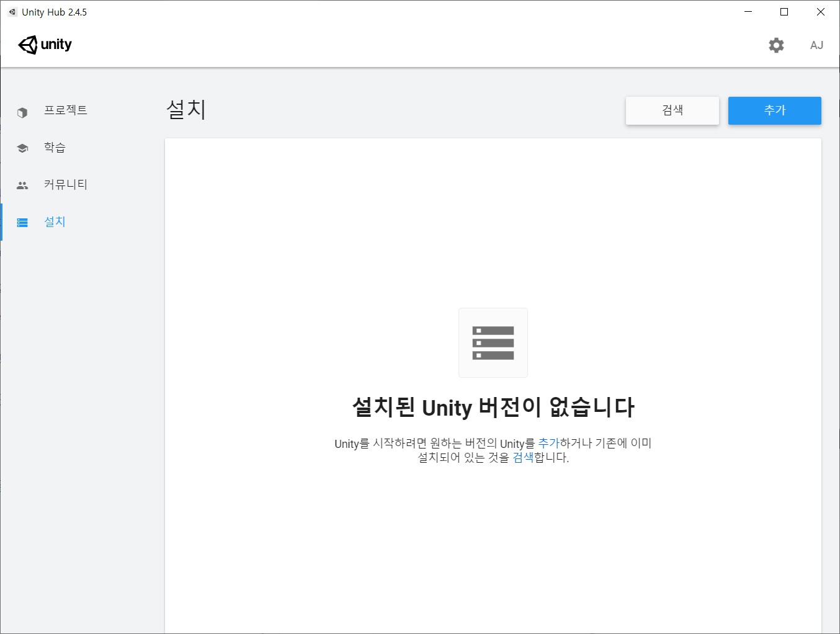840x634 pixels.
Task: Open the settings gear icon
Action: [776, 45]
